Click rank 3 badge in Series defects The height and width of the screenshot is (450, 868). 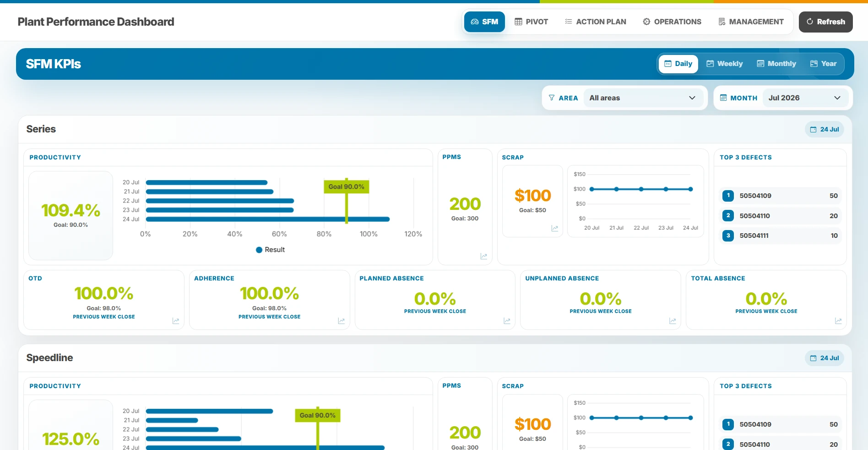click(x=728, y=236)
